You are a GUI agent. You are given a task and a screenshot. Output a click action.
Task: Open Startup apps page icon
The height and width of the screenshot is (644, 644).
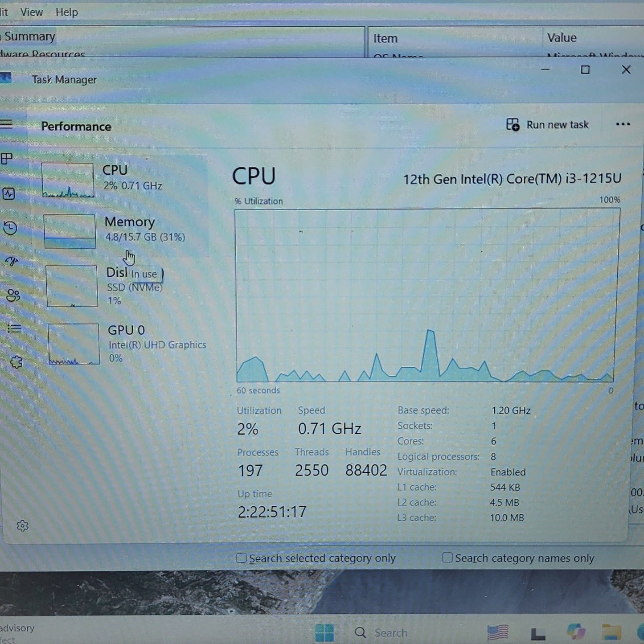click(12, 261)
